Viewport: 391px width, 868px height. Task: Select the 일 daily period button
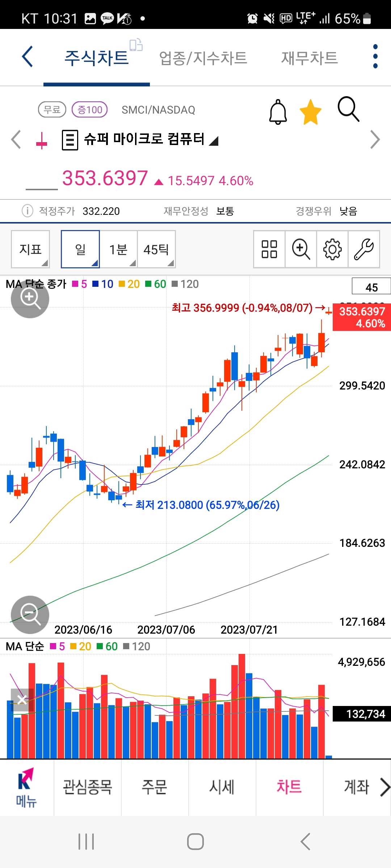coord(80,249)
